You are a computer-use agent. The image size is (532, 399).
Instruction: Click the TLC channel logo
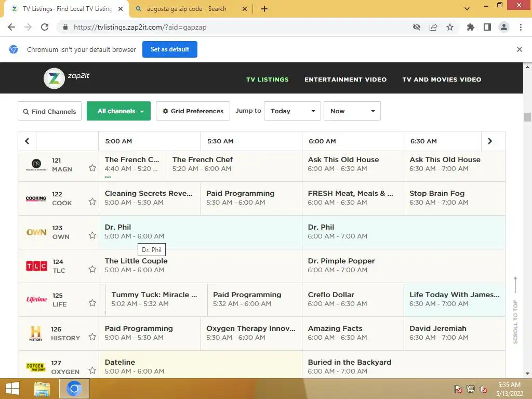tap(37, 266)
